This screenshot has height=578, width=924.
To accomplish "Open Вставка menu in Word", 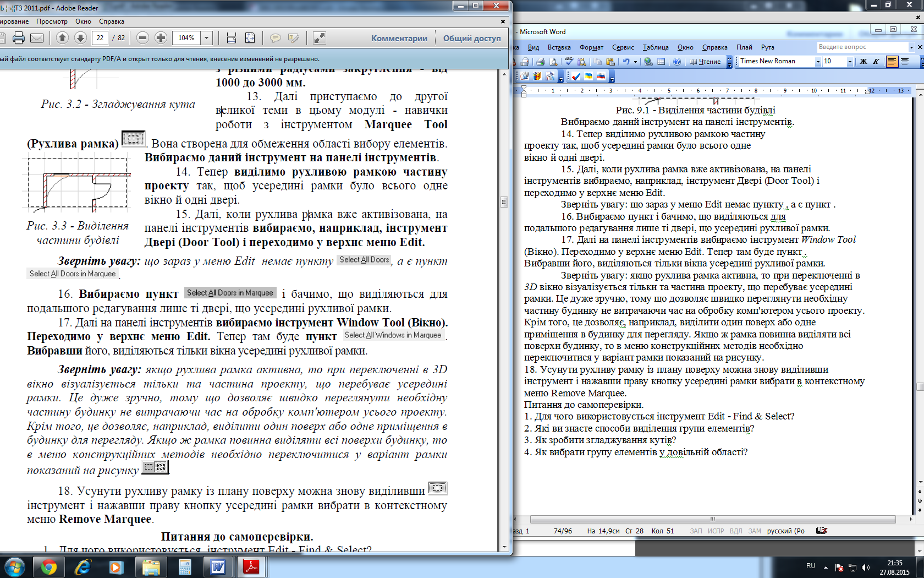I will (x=559, y=47).
